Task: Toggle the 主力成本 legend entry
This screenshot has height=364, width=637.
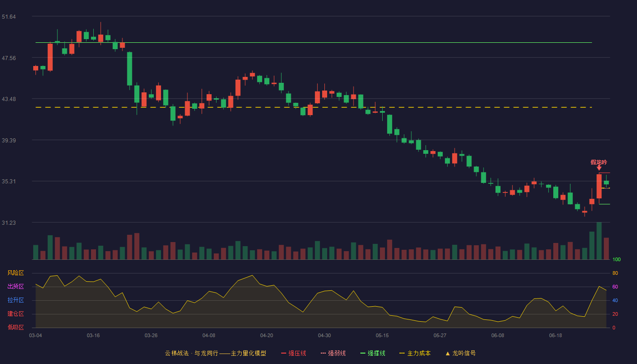Action: point(415,353)
